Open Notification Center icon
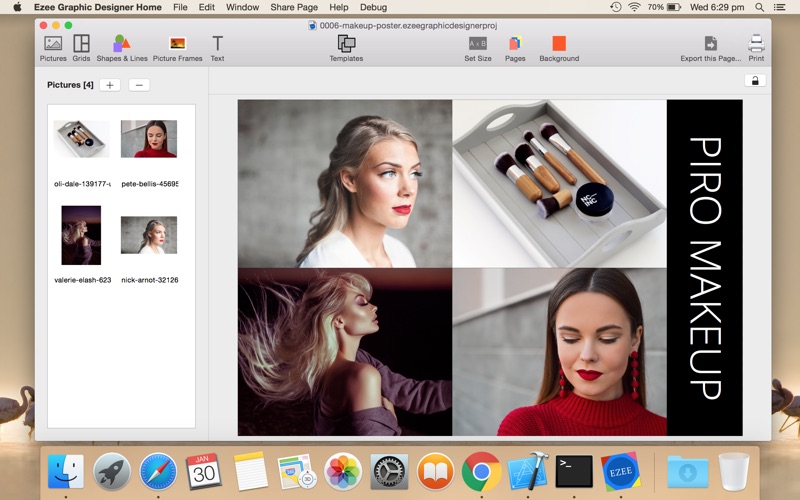 (x=780, y=7)
